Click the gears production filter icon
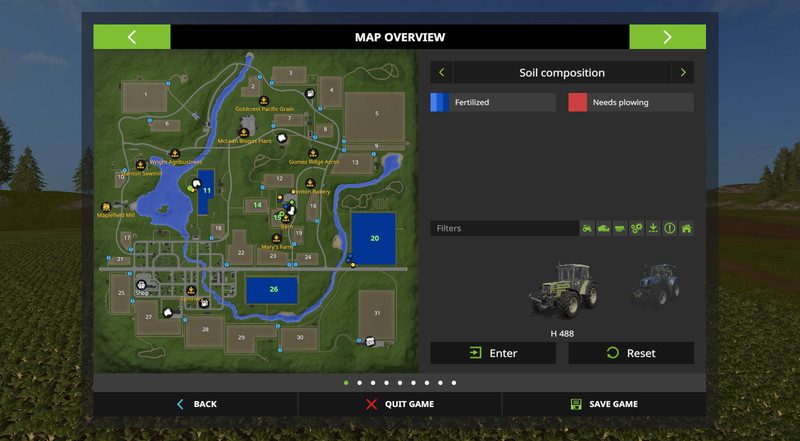The height and width of the screenshot is (441, 800). point(636,228)
